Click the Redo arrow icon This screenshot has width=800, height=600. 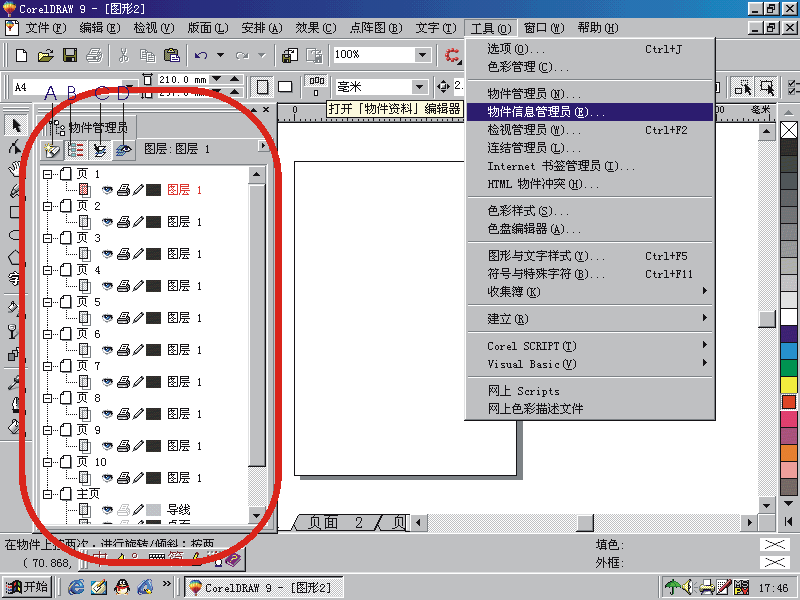242,55
